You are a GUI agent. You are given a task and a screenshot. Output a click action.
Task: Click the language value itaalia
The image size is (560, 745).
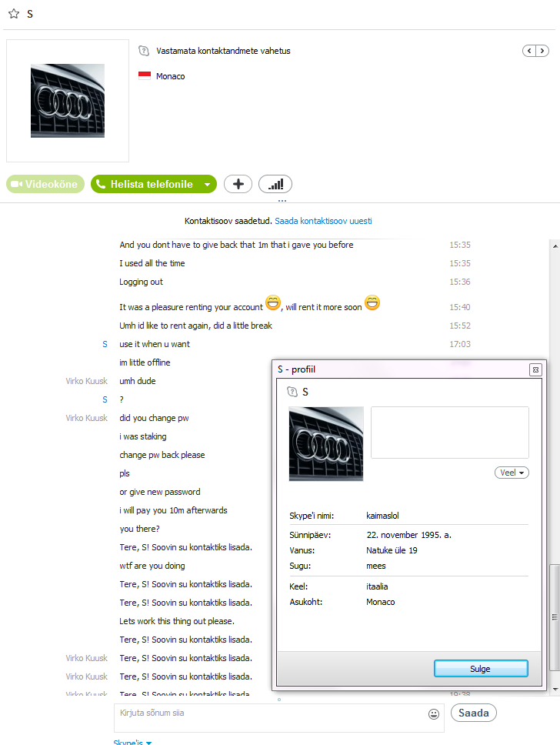[x=377, y=586]
